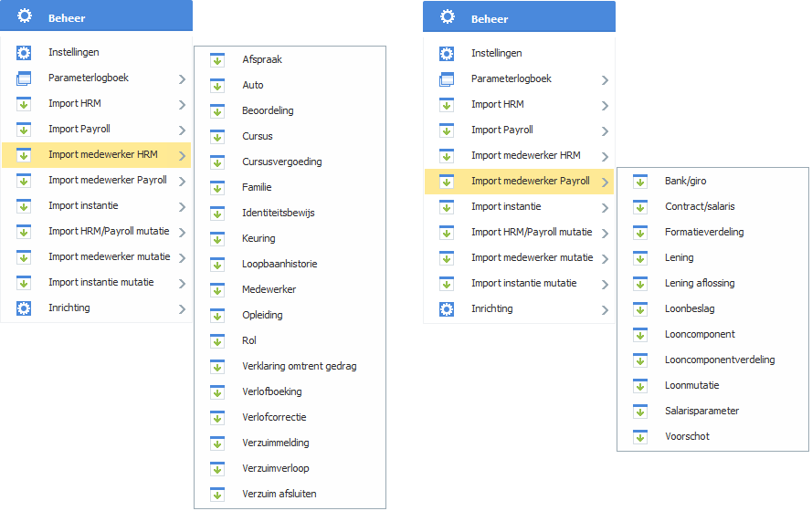Click the Auto import icon
This screenshot has width=812, height=511.
pyautogui.click(x=217, y=86)
